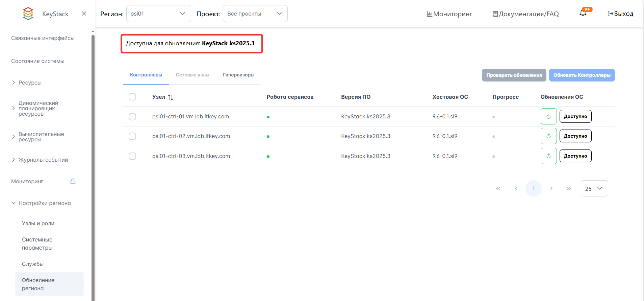644x301 pixels.
Task: Click the lock icon next to Мониторинг
Action: 73,181
